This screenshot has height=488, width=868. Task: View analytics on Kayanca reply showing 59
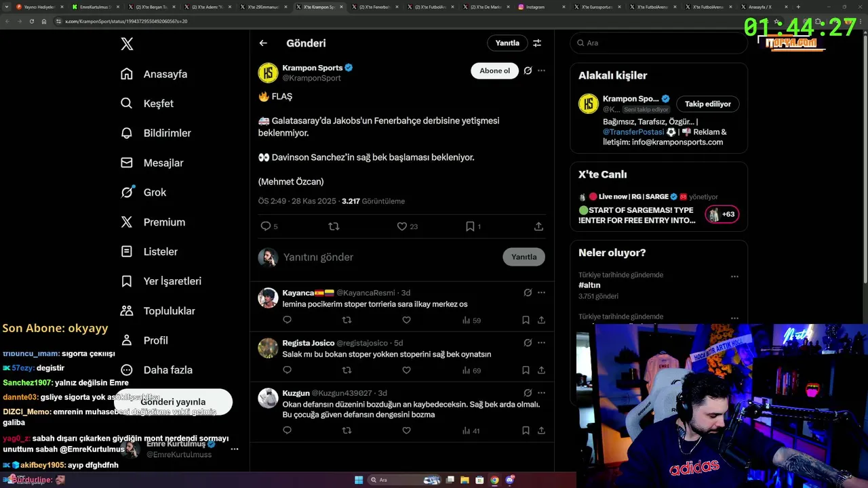point(471,320)
